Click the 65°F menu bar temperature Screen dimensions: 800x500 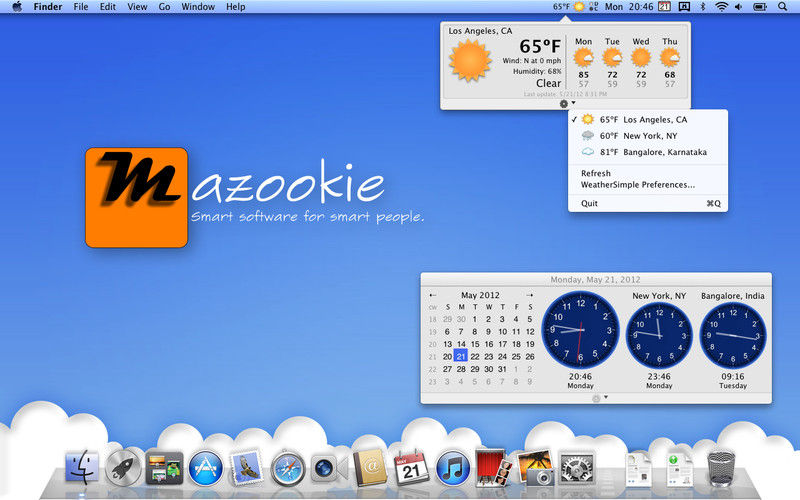coord(561,7)
